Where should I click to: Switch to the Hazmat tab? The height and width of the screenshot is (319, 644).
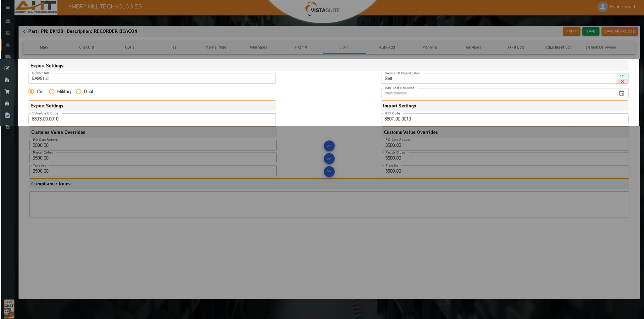click(301, 47)
